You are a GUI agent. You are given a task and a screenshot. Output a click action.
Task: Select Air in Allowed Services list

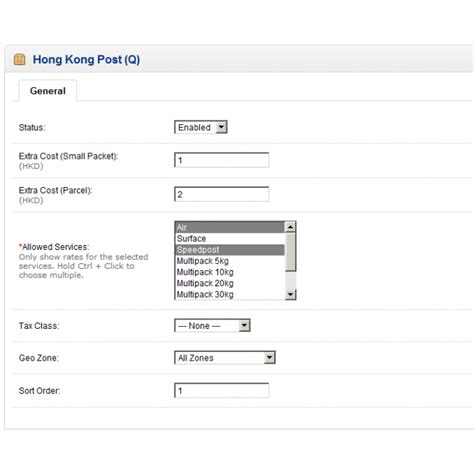tap(230, 227)
